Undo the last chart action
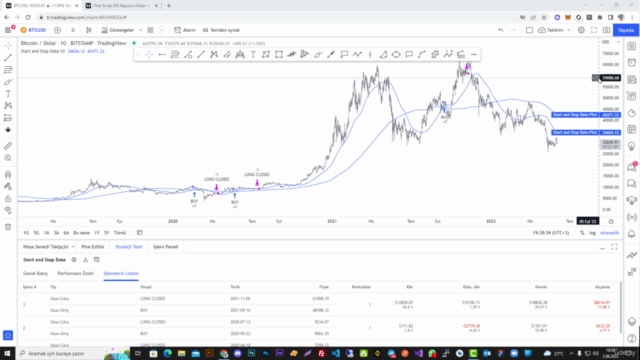 point(501,30)
